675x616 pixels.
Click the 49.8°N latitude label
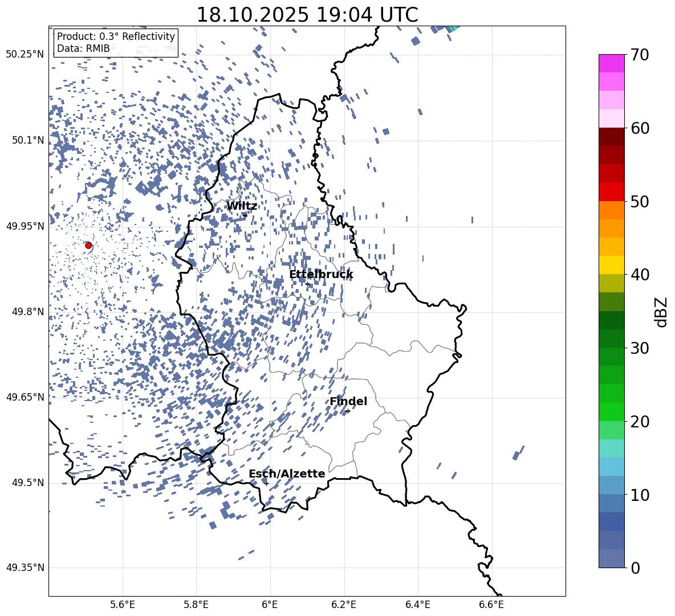coord(28,312)
